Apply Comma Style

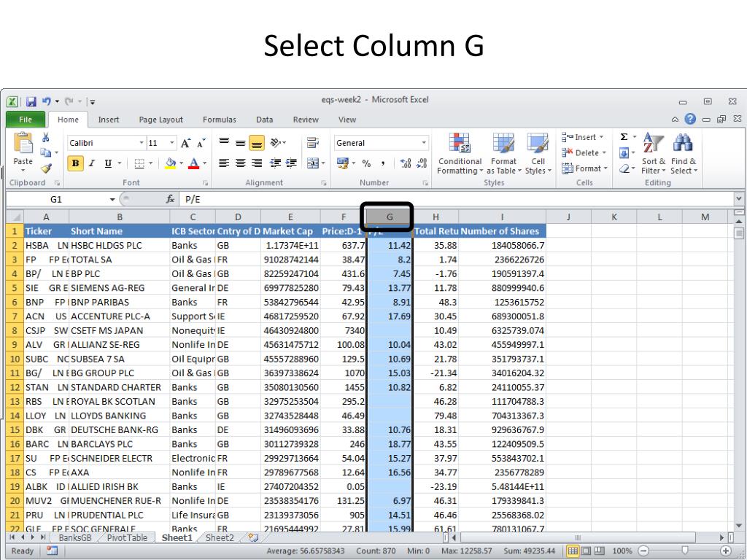point(382,163)
